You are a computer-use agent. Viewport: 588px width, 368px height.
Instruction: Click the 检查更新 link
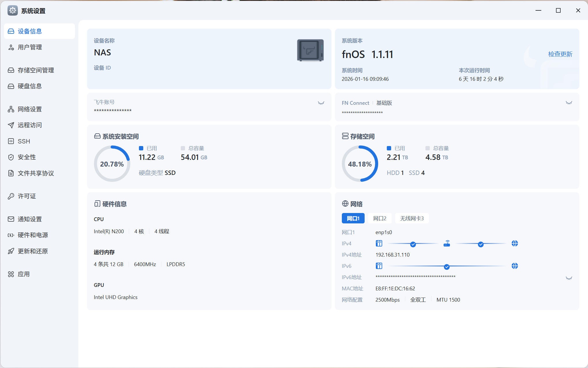click(560, 54)
